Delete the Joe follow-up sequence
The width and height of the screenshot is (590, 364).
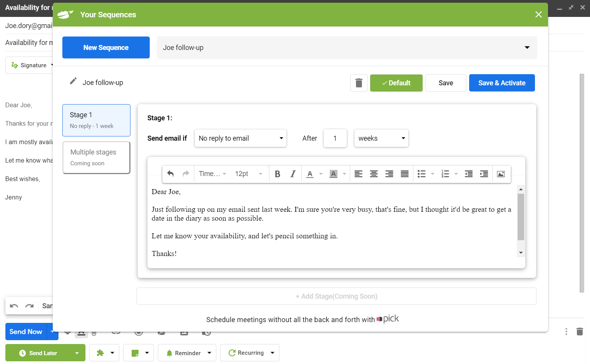click(x=359, y=83)
